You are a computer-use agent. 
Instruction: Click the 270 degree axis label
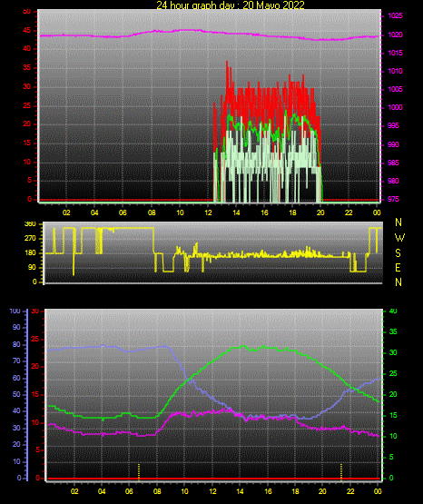(30, 239)
